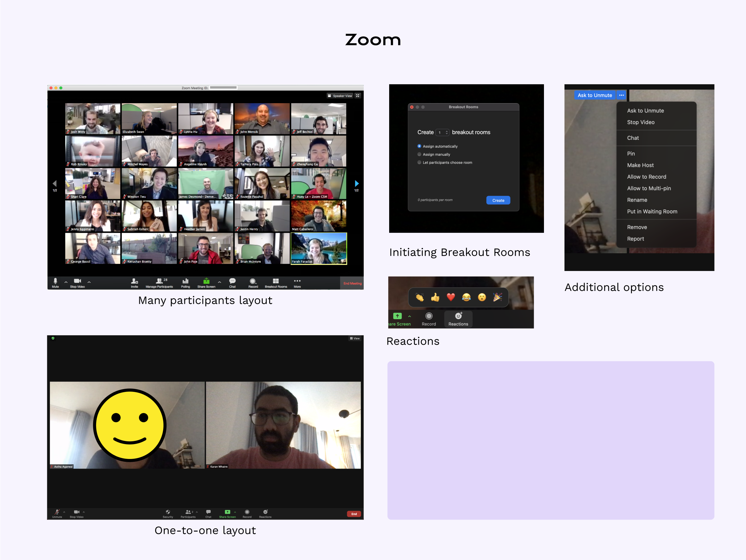Open the Invite icon in the toolbar

click(x=134, y=283)
